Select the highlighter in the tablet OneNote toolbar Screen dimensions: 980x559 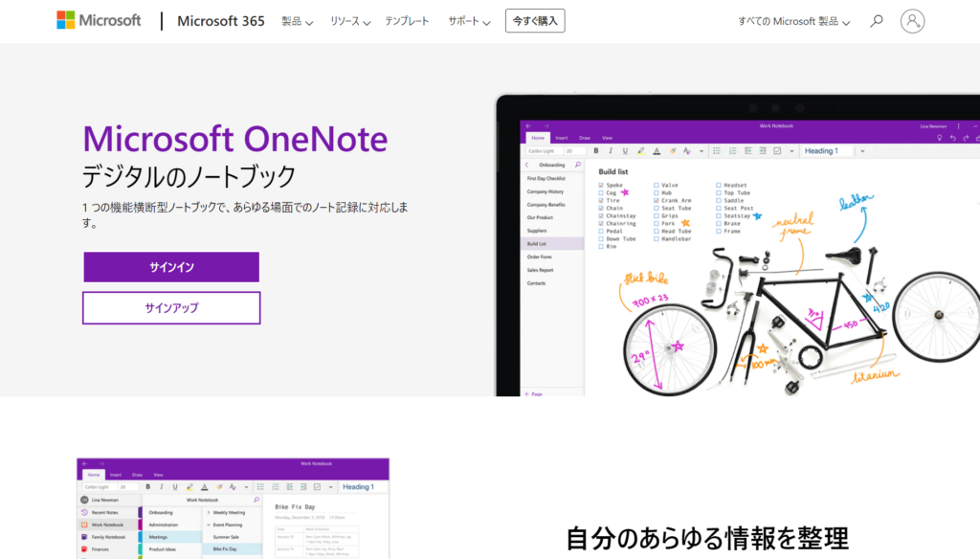[x=640, y=150]
